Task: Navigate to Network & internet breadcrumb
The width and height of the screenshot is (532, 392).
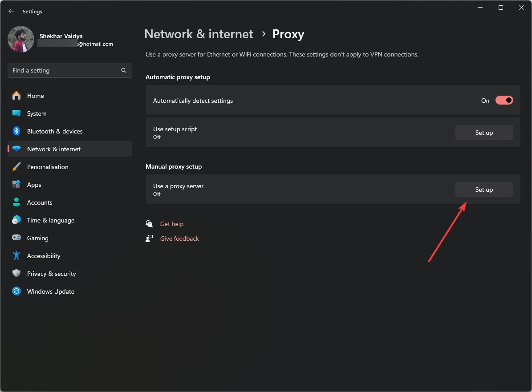Action: 199,34
